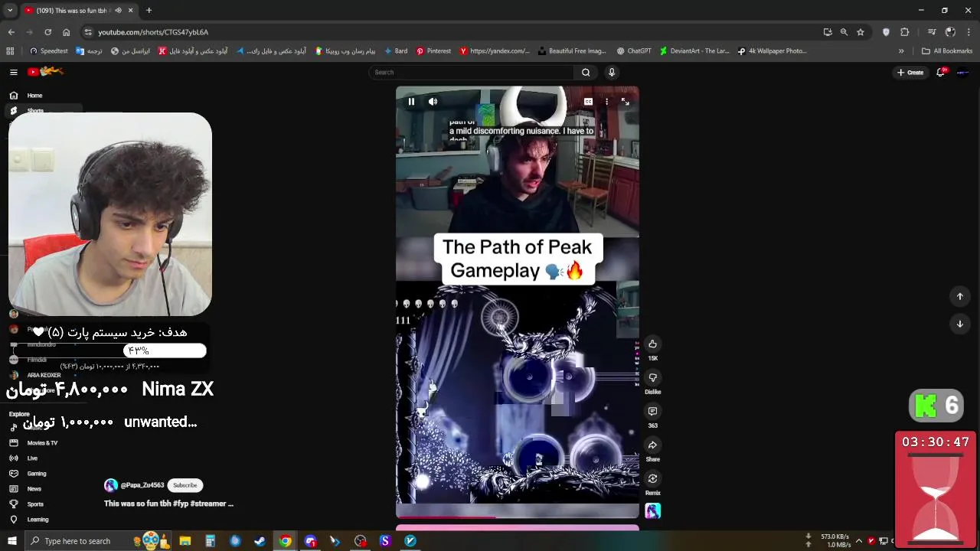Viewport: 980px width, 551px height.
Task: Open @Papa_Zu4563 channel link
Action: pyautogui.click(x=142, y=485)
